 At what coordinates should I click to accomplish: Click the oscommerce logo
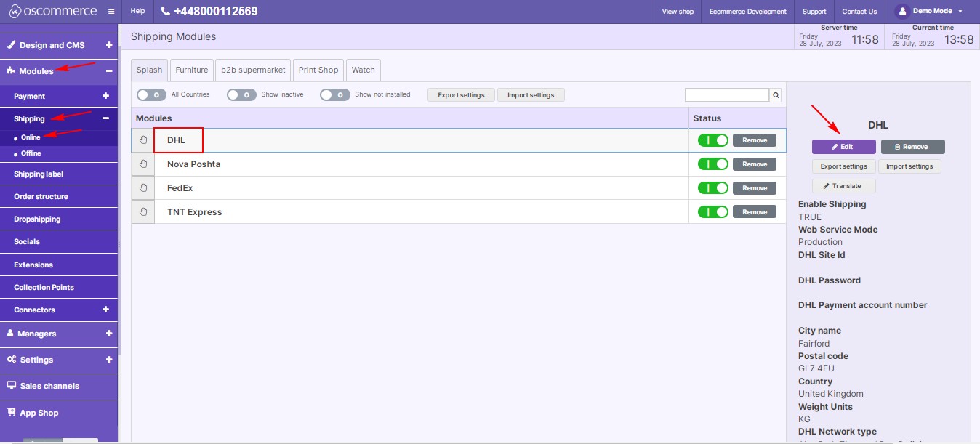pos(52,12)
